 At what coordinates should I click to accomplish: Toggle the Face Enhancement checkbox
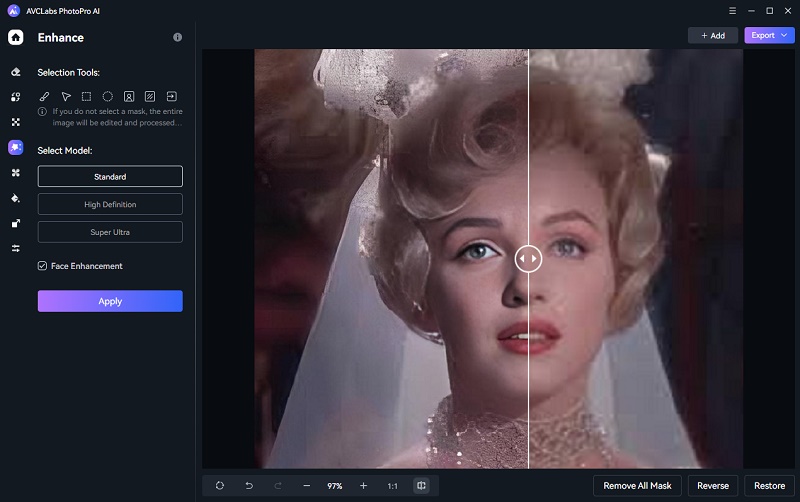coord(42,266)
